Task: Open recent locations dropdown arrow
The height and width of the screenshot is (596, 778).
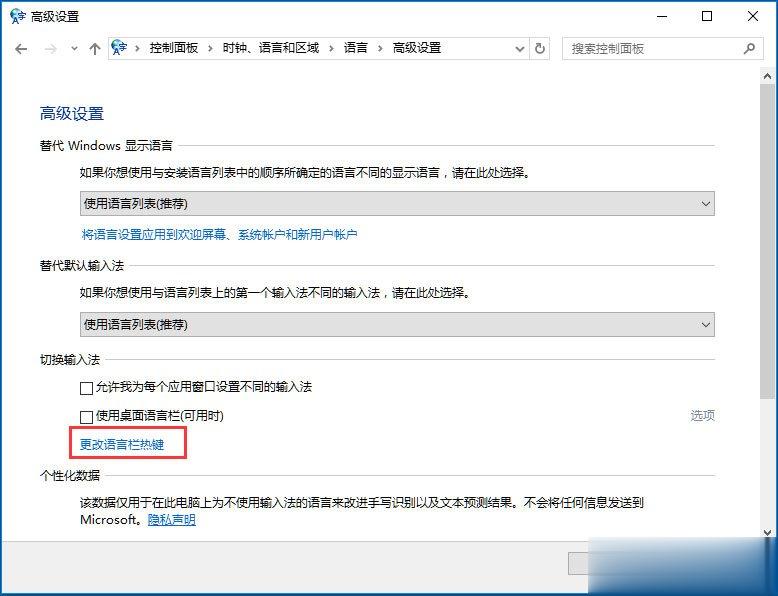Action: [74, 49]
